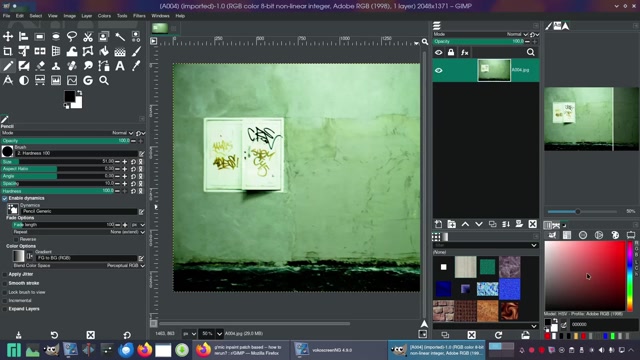Select the Clone stamp tool
640x360 pixels.
[x=56, y=66]
